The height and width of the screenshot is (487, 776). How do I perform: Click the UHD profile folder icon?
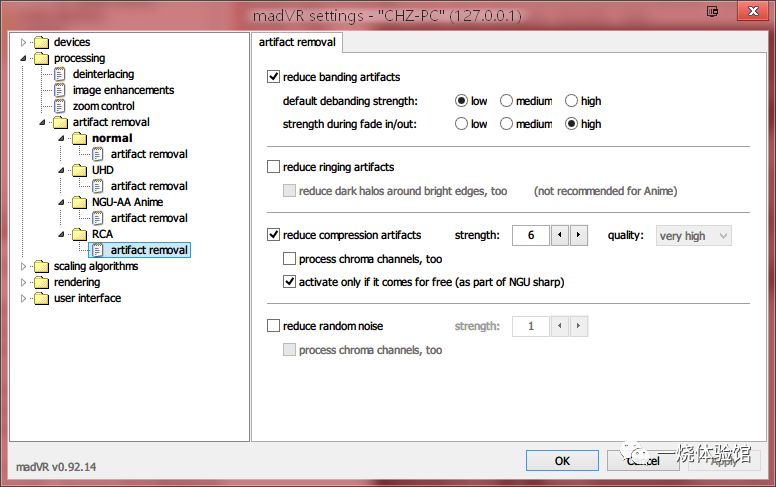79,170
